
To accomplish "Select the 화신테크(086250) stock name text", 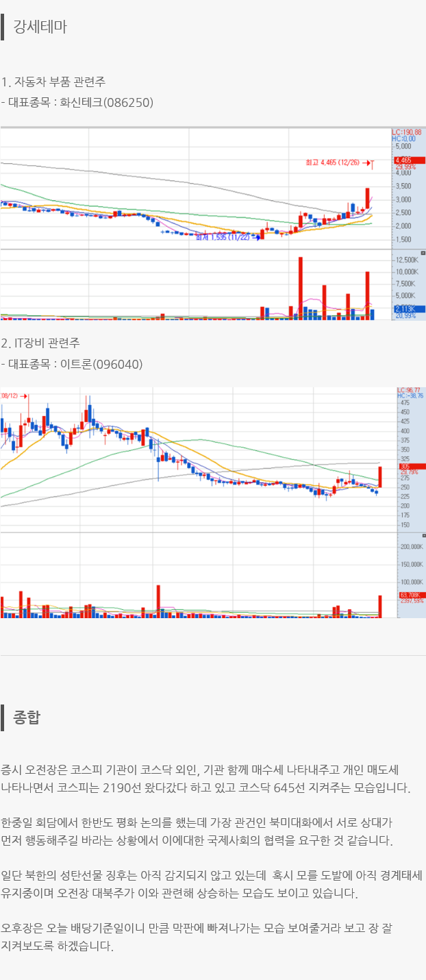I will (x=107, y=103).
